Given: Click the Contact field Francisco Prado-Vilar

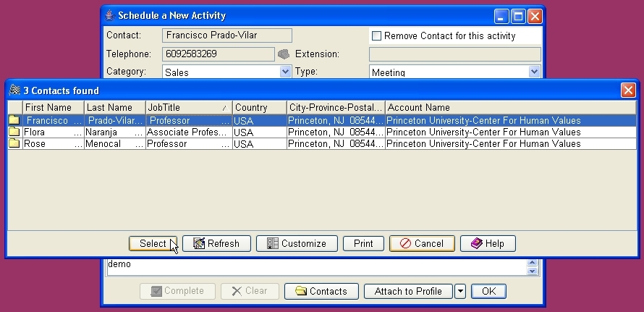Looking at the screenshot, I should 227,35.
